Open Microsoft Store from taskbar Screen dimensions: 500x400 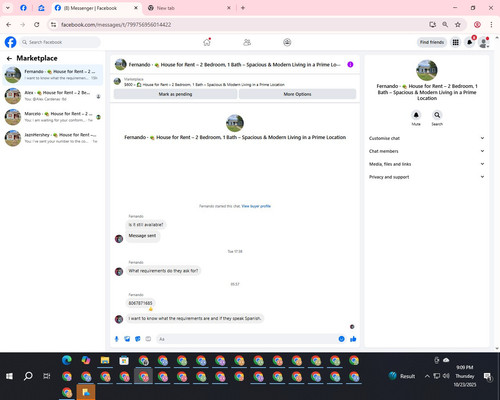coord(124,360)
